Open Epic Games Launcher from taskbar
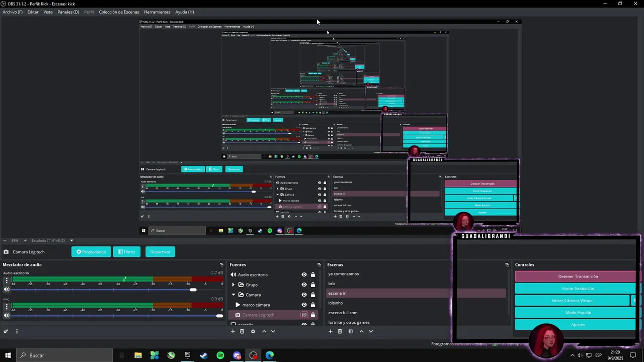The image size is (644, 362). click(187, 355)
